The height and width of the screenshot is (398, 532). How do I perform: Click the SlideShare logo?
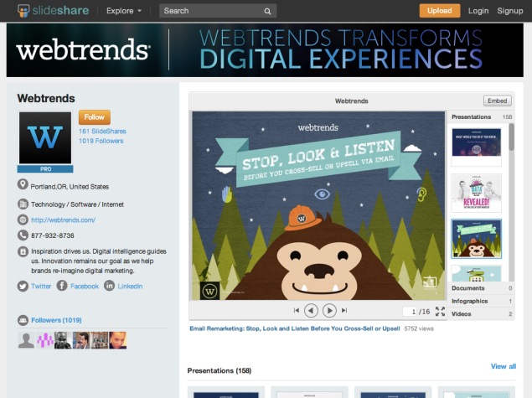(x=54, y=11)
